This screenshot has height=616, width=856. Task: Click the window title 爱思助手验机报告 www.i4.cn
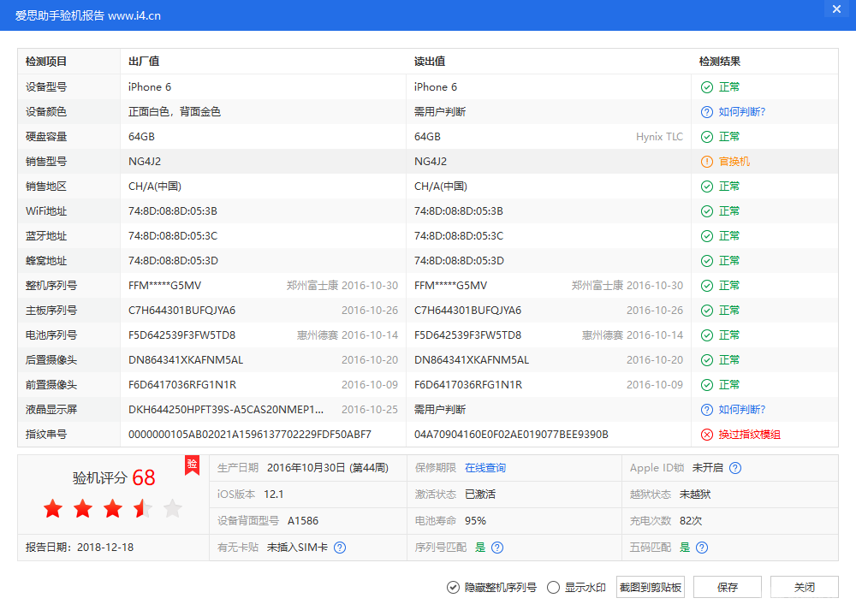[x=88, y=15]
